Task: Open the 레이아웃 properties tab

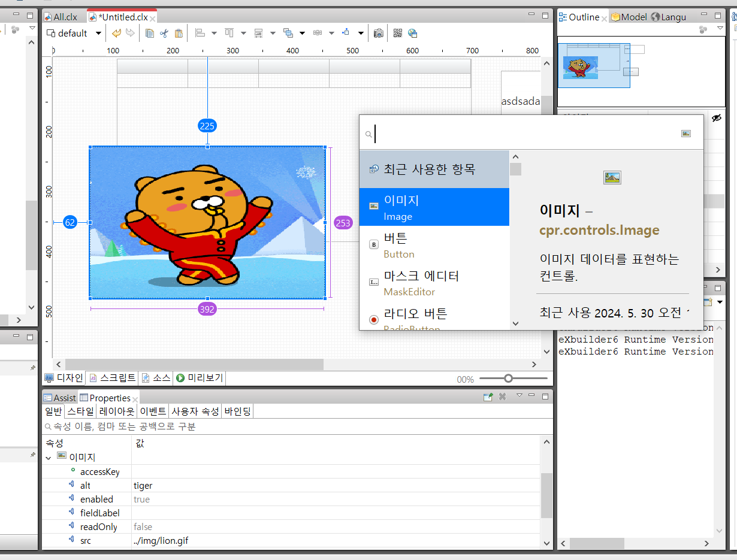Action: pyautogui.click(x=116, y=411)
